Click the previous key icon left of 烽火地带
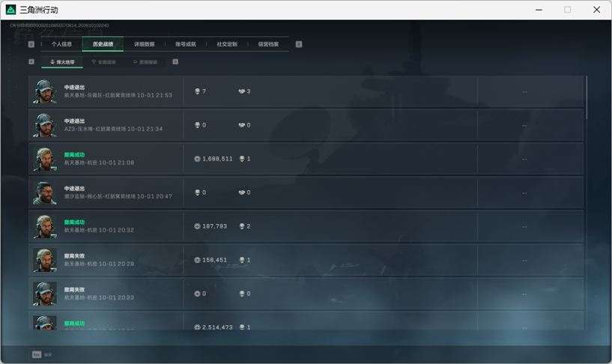612x364 pixels. coord(31,61)
